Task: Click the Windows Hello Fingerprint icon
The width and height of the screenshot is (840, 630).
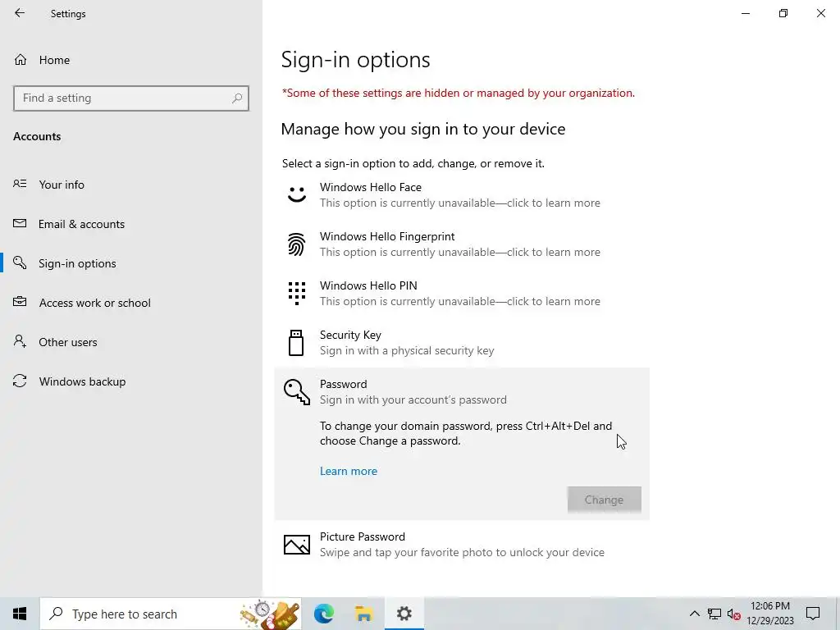Action: (x=297, y=244)
